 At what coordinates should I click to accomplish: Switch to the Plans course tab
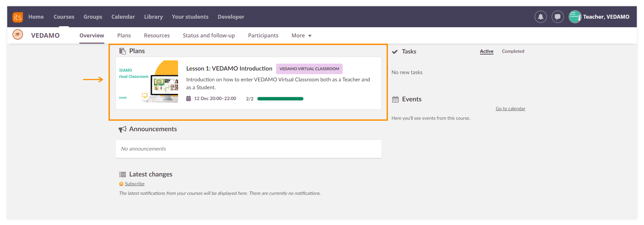124,35
